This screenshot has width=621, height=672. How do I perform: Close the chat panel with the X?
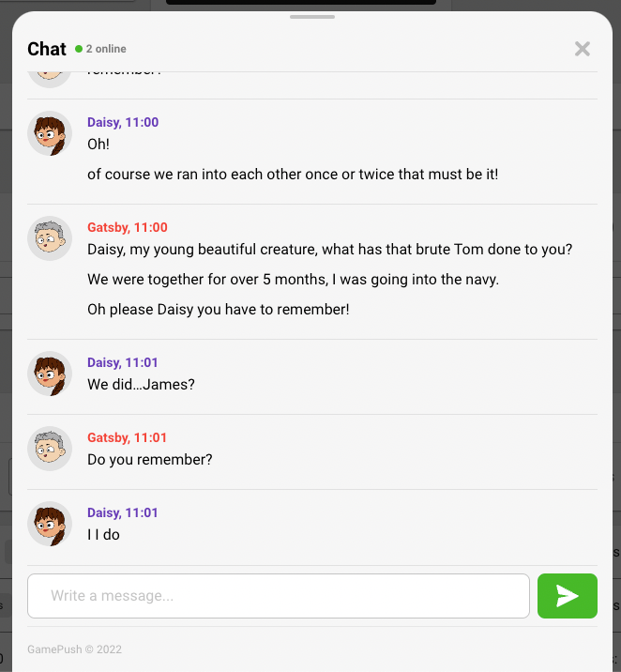583,49
